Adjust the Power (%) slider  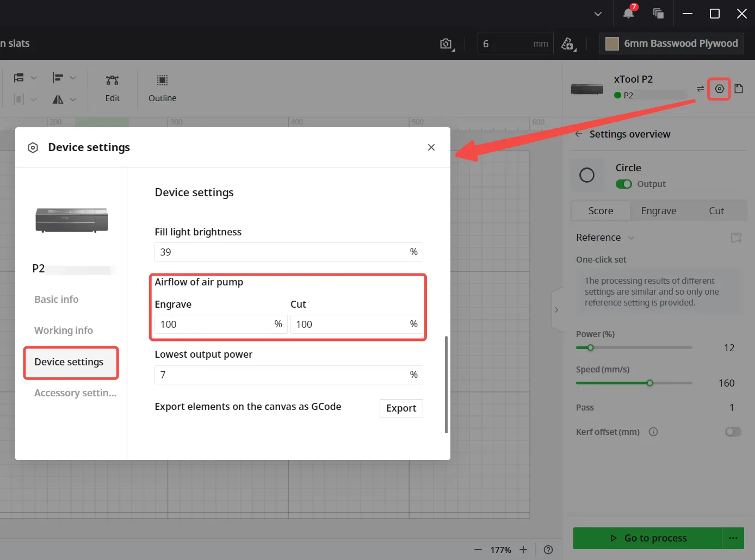[634, 347]
